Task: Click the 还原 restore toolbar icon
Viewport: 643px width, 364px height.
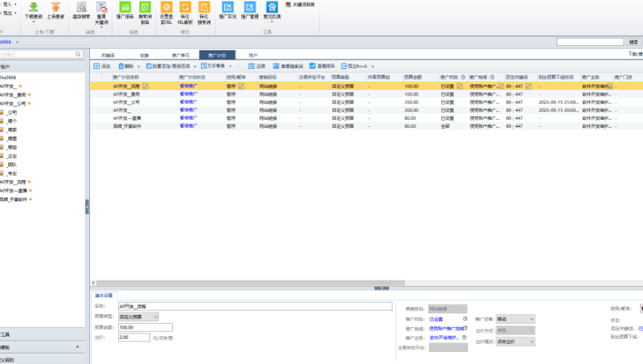Action: (x=252, y=66)
